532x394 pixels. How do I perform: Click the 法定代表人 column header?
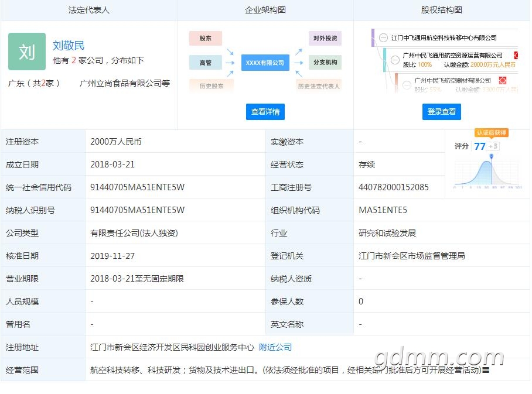(x=89, y=10)
